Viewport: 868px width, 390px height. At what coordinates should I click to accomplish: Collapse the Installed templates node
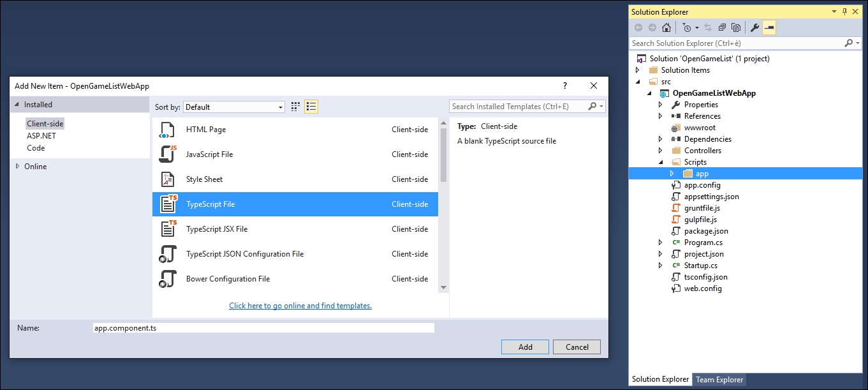point(17,105)
